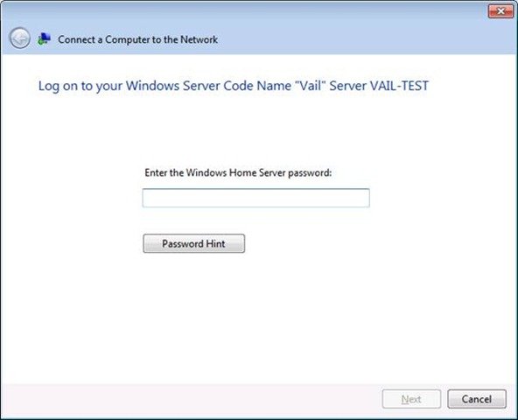Close the dialog with the red X
The height and width of the screenshot is (420, 518).
pos(500,11)
